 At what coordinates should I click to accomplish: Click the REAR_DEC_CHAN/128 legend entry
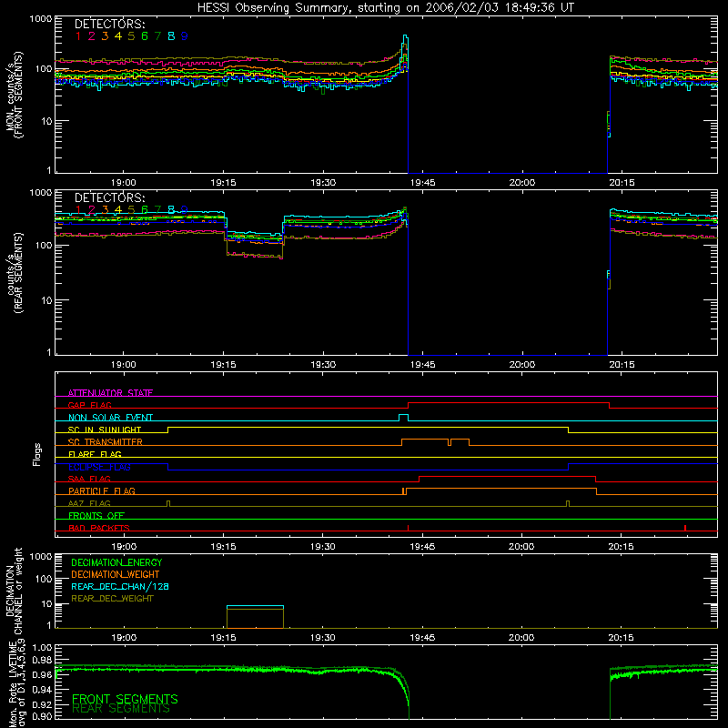click(x=120, y=587)
